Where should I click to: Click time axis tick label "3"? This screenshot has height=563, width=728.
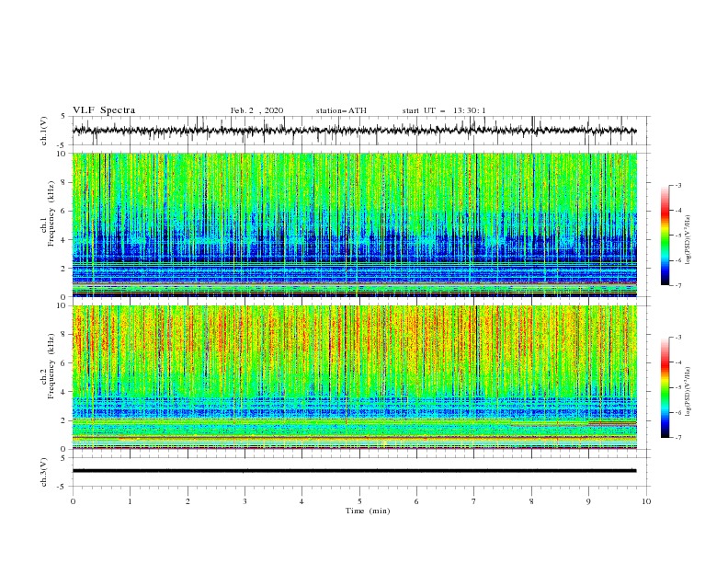click(x=245, y=501)
